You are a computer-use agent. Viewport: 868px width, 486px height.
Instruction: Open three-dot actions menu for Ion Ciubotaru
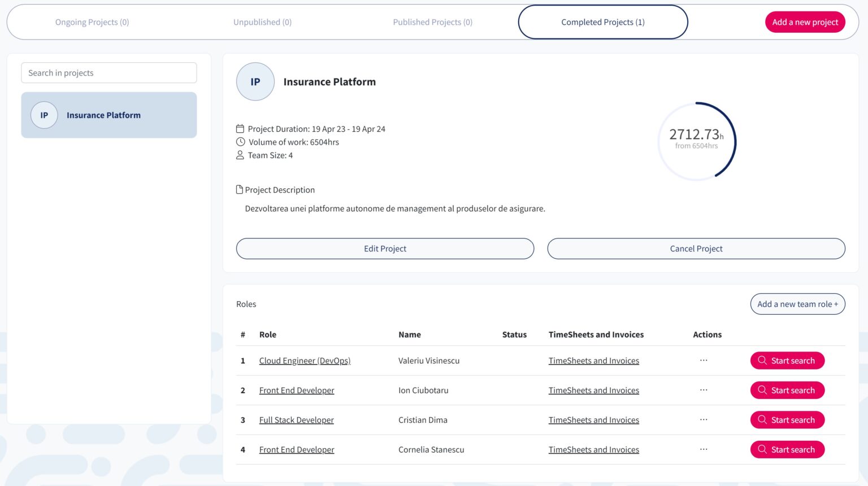point(704,390)
